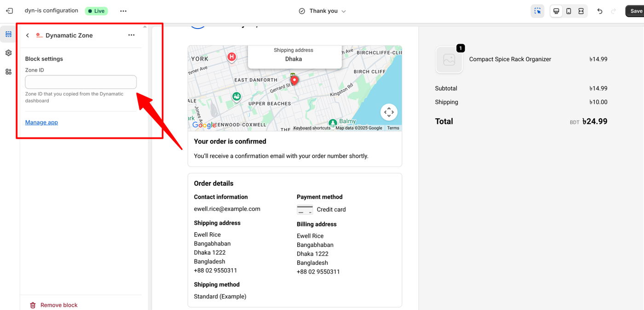Click the ewell.rice@example.com email text

[x=227, y=209]
